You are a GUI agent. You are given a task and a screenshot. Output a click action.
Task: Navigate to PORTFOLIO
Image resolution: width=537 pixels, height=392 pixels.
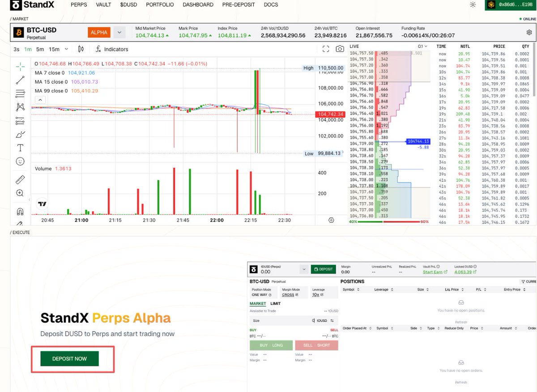[x=160, y=5]
